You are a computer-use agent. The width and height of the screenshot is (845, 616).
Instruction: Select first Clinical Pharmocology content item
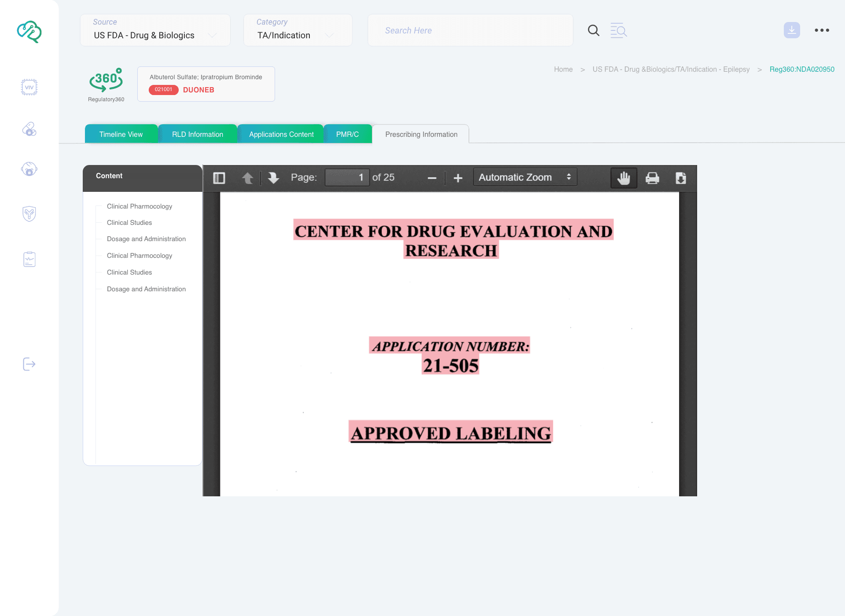point(140,206)
